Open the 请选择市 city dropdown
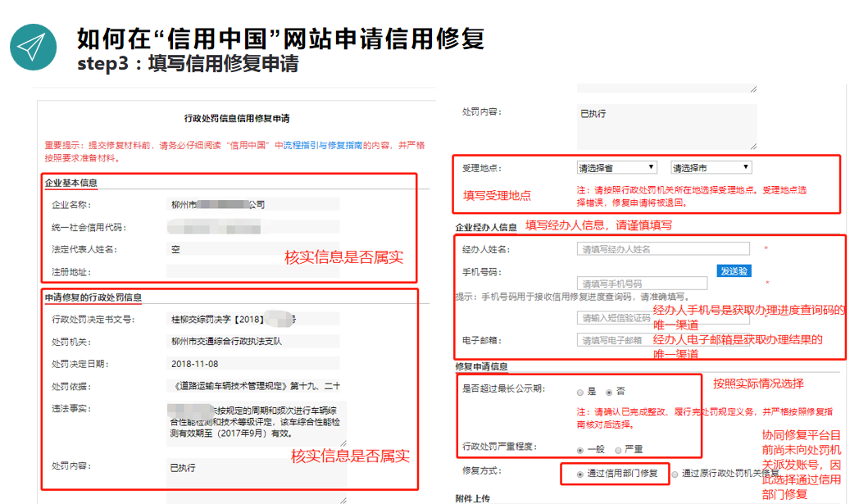This screenshot has width=859, height=504. (x=711, y=168)
